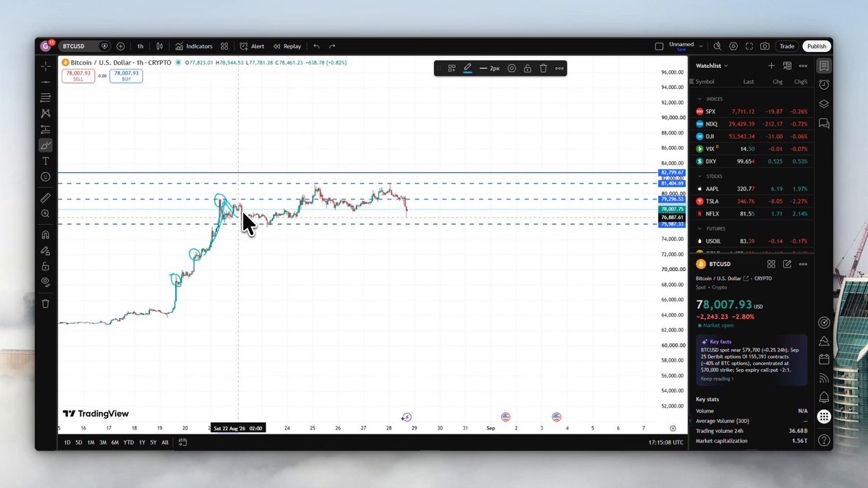Redo the last chart action
Viewport: 868px width, 488px height.
[x=332, y=46]
